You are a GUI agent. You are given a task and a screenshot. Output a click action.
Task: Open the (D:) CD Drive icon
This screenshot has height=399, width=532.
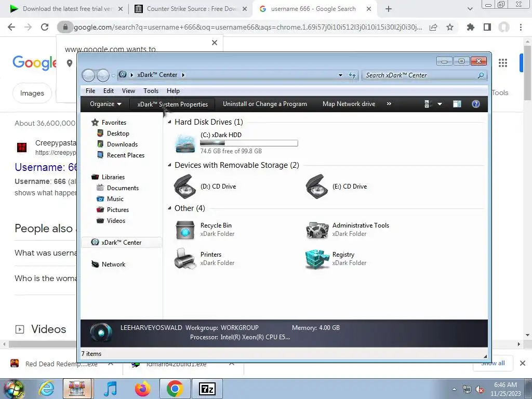185,187
